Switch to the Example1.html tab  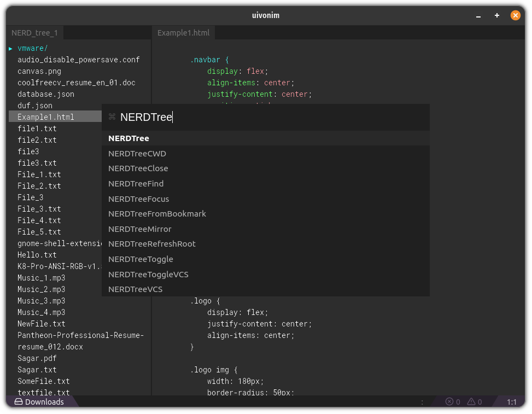point(183,33)
